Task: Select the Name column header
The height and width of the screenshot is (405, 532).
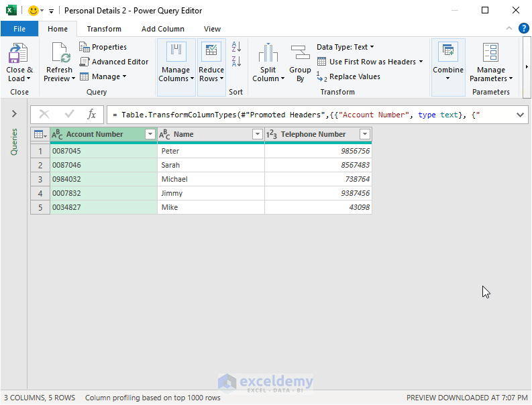Action: 184,134
